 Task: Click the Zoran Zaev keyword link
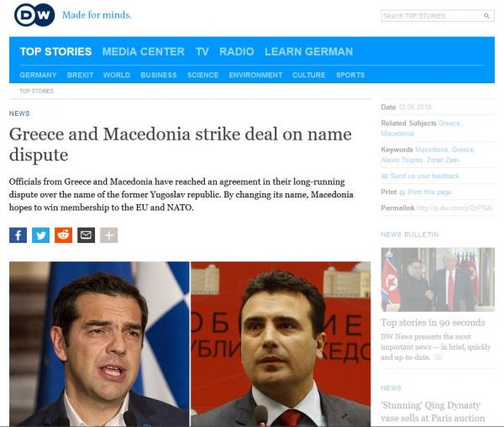point(443,160)
